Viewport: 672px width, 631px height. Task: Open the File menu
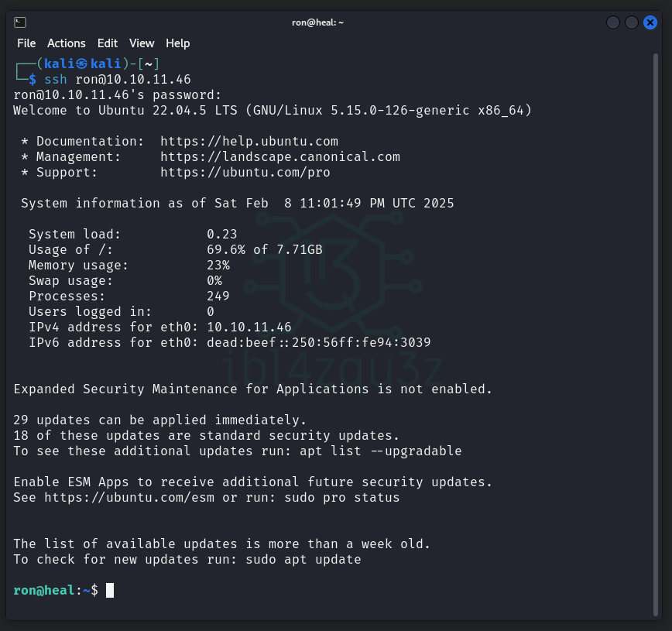(x=26, y=43)
